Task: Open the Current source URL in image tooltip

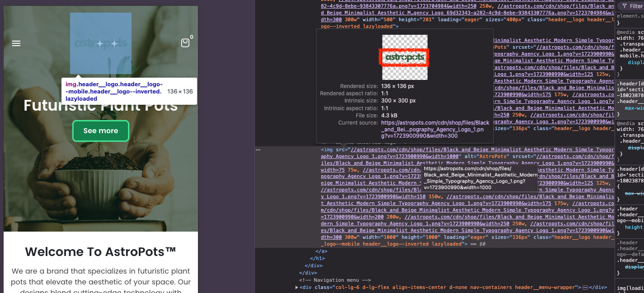Action: click(x=435, y=129)
